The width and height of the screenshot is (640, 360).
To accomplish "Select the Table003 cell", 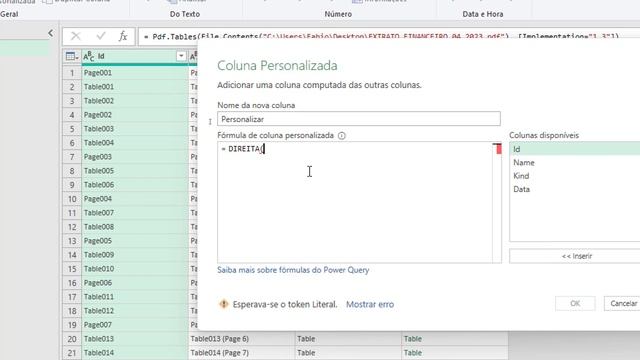I will click(x=135, y=129).
